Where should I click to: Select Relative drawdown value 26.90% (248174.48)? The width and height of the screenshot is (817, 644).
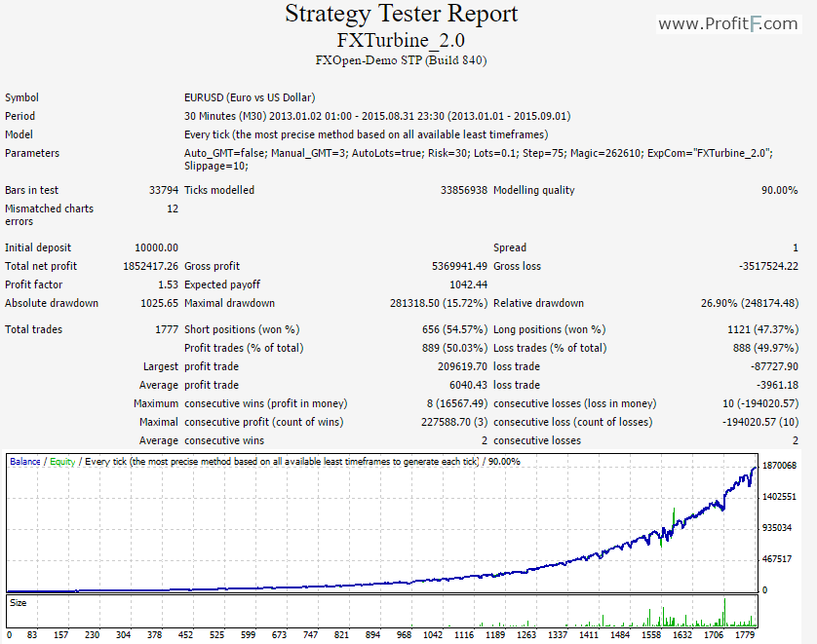(750, 304)
